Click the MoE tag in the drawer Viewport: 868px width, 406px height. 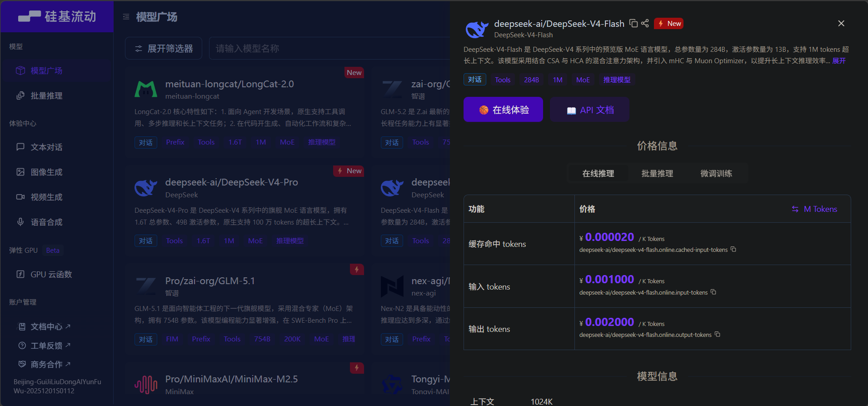583,80
